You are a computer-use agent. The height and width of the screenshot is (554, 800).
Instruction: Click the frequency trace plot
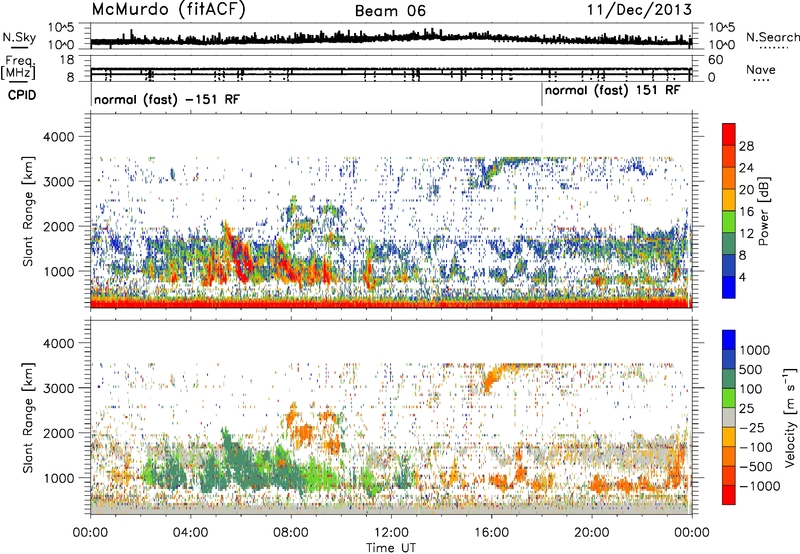coord(391,68)
